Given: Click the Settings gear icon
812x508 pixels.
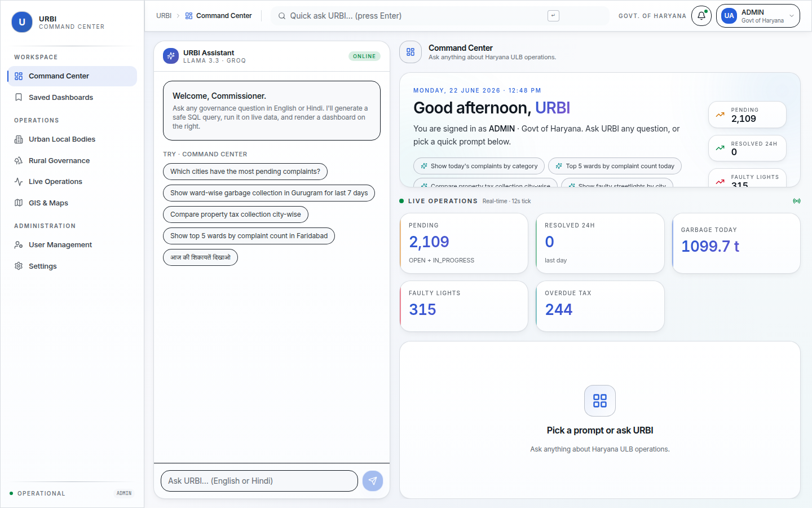Looking at the screenshot, I should [19, 266].
